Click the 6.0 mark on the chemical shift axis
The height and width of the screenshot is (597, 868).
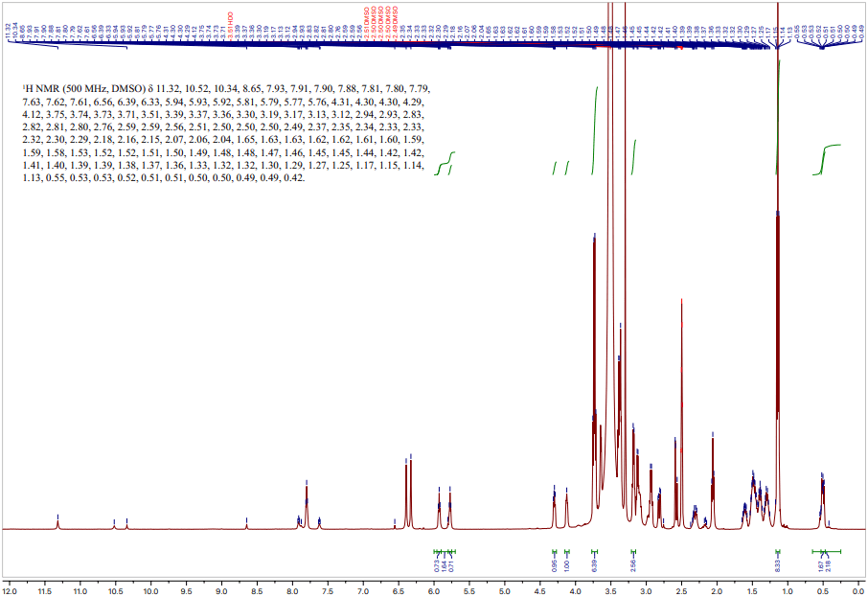(432, 589)
